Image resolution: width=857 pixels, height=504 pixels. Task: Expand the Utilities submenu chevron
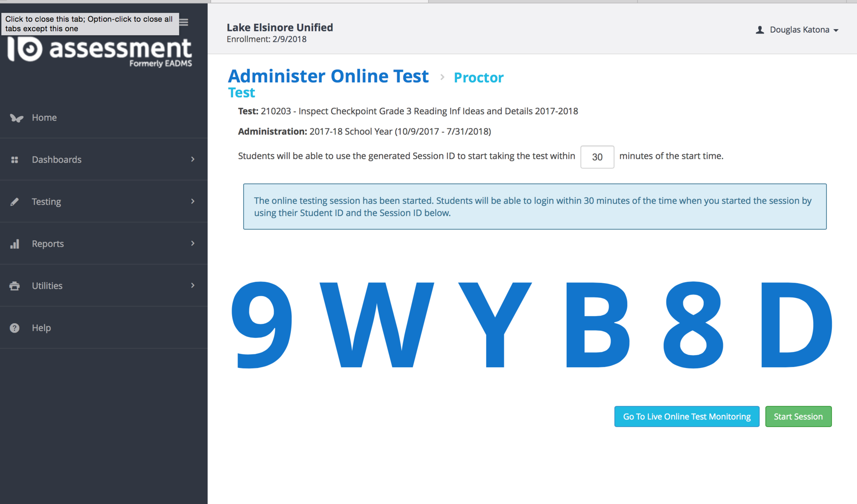point(192,285)
